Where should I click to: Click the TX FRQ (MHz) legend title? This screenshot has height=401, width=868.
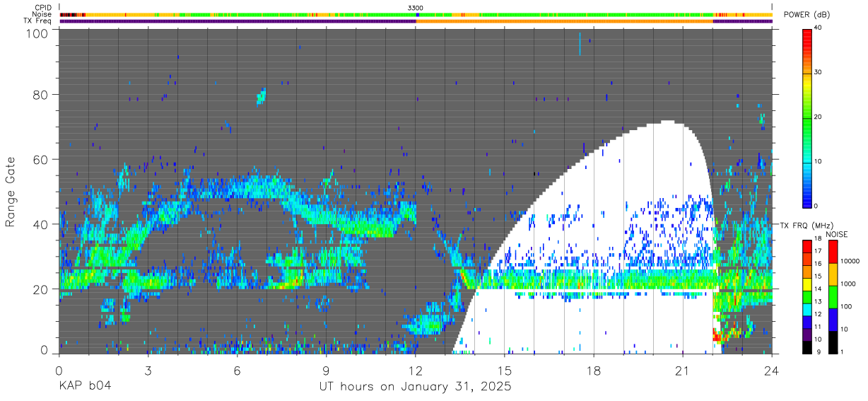click(x=806, y=226)
